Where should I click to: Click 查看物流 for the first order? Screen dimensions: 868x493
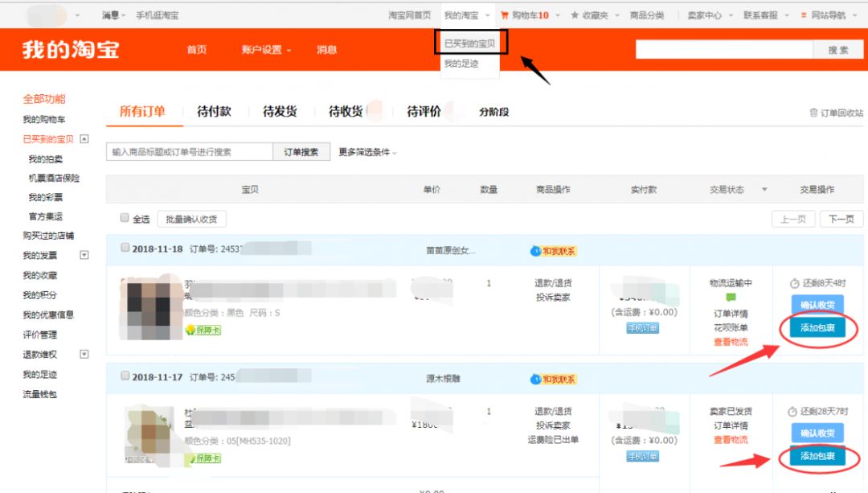pyautogui.click(x=731, y=342)
